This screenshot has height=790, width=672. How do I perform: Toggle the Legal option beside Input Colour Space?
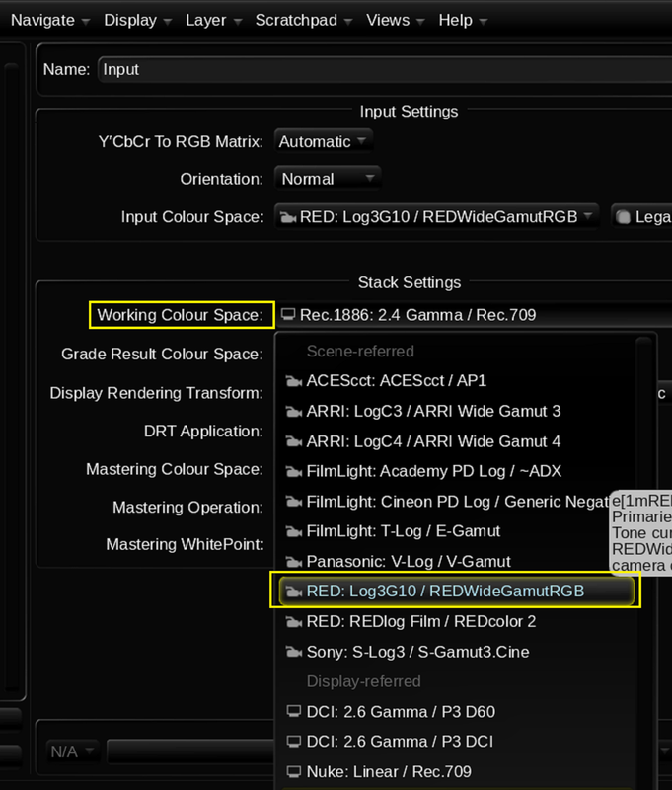pos(642,217)
